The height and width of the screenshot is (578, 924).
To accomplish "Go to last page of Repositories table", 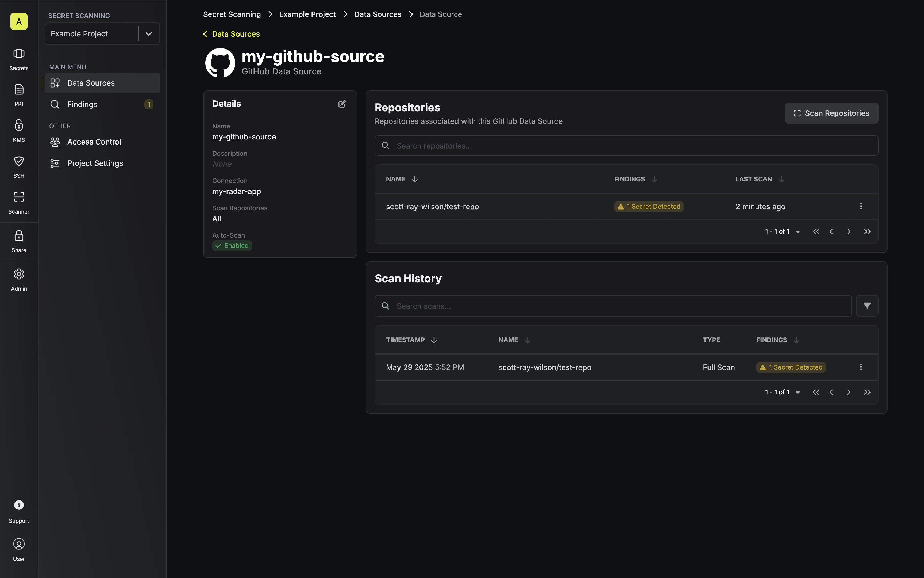I will coord(867,232).
